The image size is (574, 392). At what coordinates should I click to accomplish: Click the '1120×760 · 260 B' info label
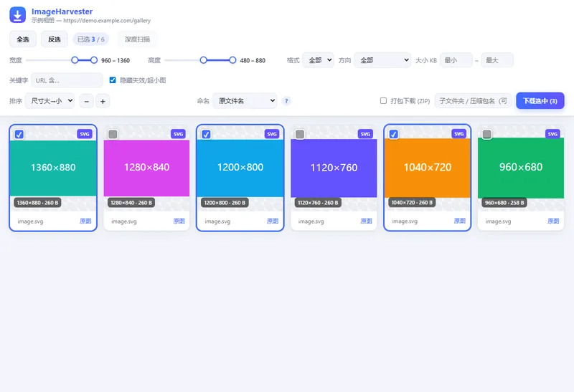coord(318,203)
